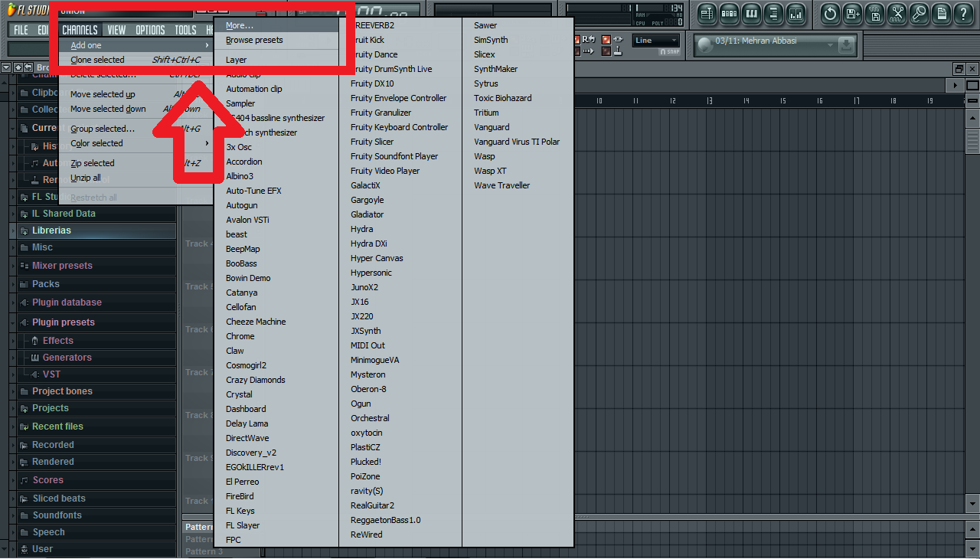Image resolution: width=980 pixels, height=559 pixels.
Task: Add a Sampler channel from submenu
Action: click(276, 103)
